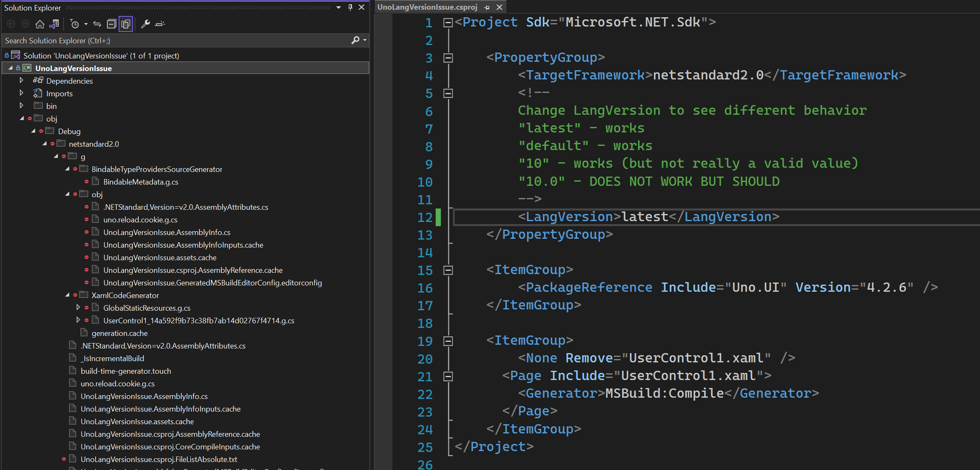
Task: Switch between solutions and folder views icon
Action: click(54, 24)
